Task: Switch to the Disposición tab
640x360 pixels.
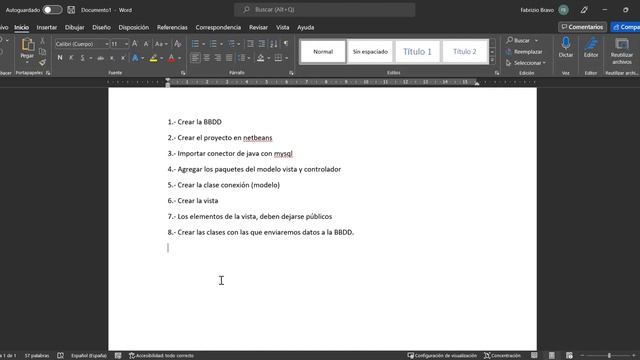Action: (x=133, y=27)
